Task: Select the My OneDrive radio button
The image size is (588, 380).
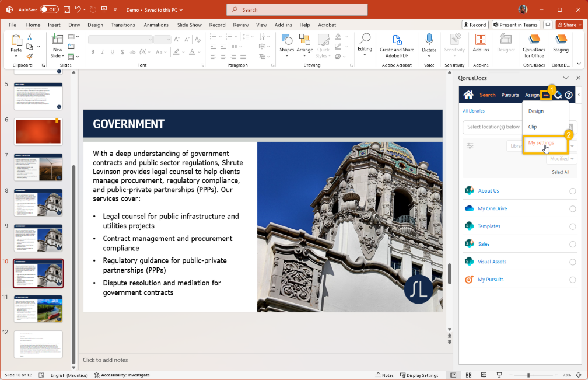Action: click(x=572, y=209)
